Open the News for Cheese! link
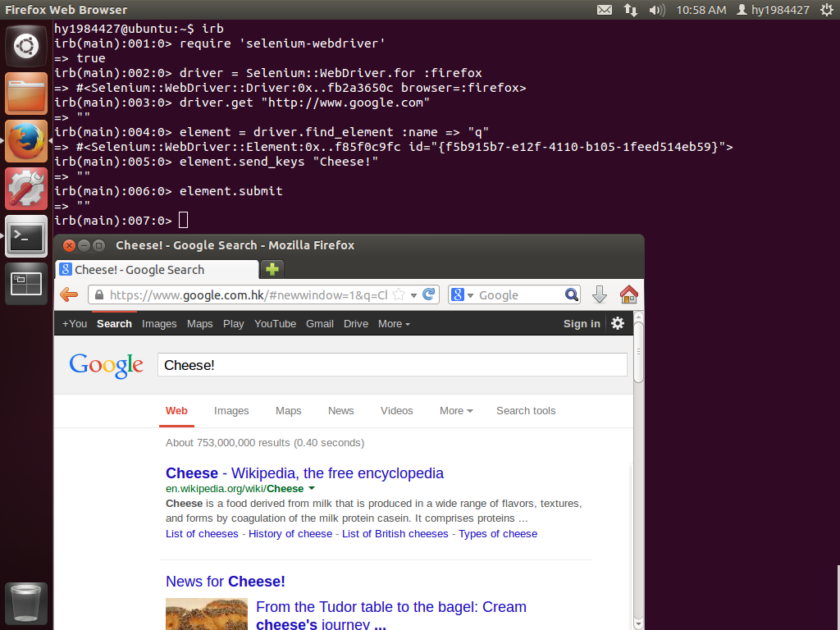The height and width of the screenshot is (630, 840). 225,582
